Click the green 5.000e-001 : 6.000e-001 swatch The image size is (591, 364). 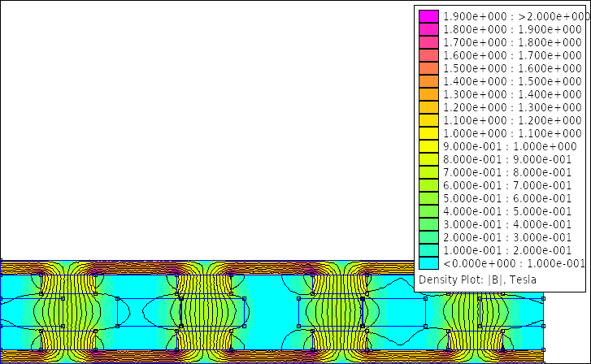tap(428, 198)
